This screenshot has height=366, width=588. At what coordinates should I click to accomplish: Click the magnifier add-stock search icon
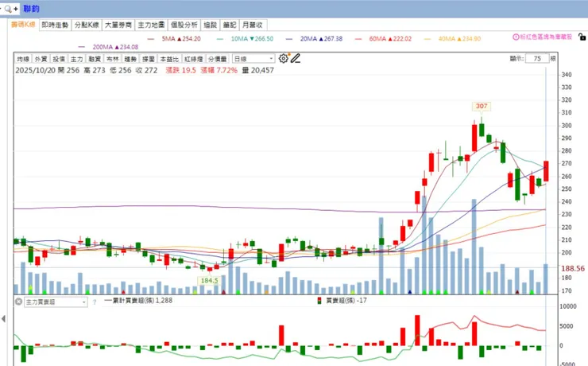[8, 9]
